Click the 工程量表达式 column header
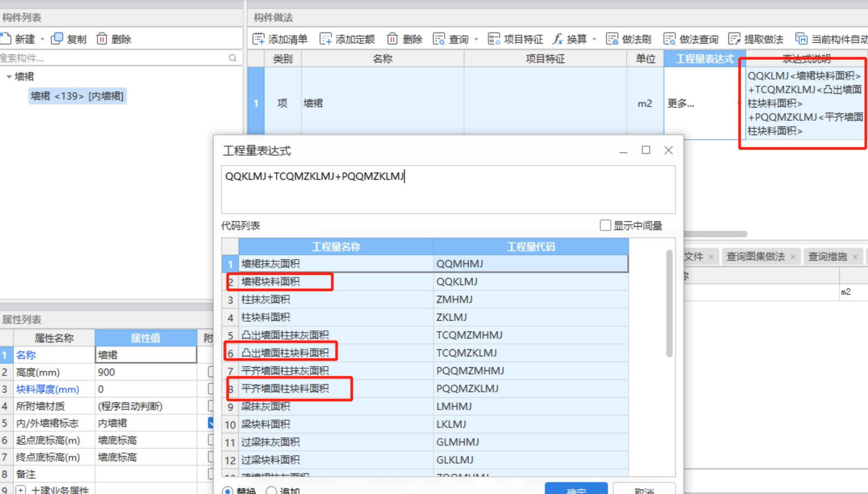 click(x=705, y=58)
